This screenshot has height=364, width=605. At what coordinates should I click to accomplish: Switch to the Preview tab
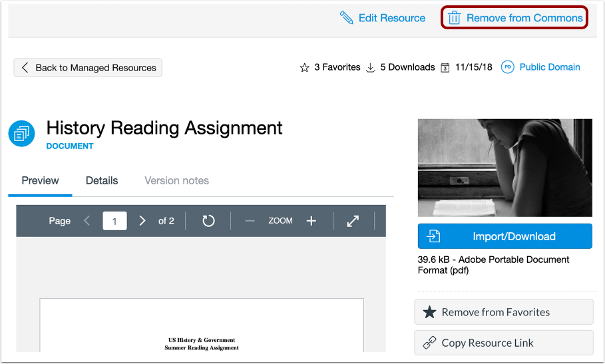tap(40, 180)
